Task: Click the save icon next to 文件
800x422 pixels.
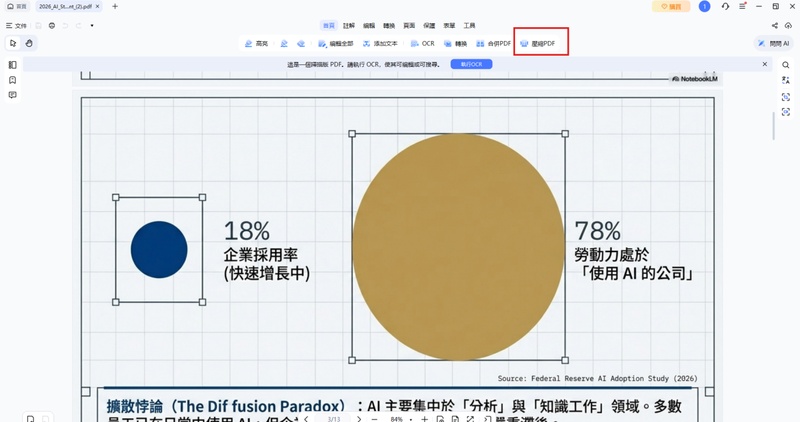Action: pos(38,26)
